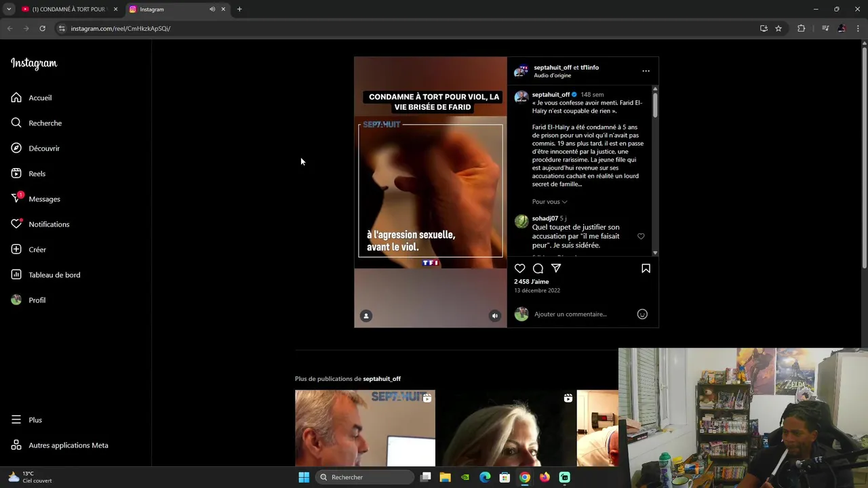This screenshot has height=488, width=868.
Task: Open Profil avatar in sidebar
Action: pyautogui.click(x=16, y=300)
